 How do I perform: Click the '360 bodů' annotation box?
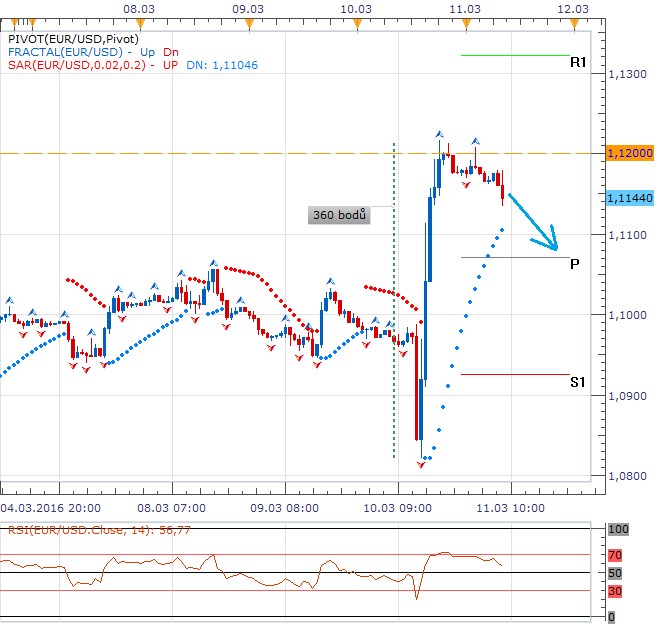point(340,215)
